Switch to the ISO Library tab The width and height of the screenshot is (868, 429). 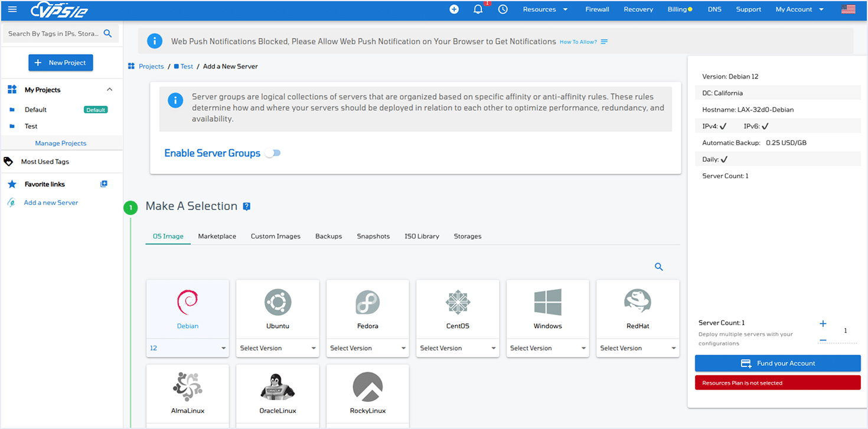422,236
